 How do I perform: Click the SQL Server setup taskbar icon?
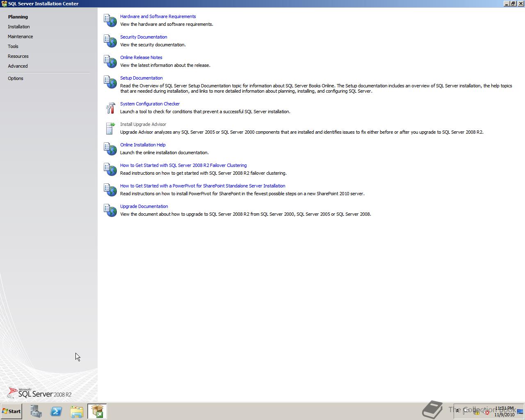coord(97,411)
